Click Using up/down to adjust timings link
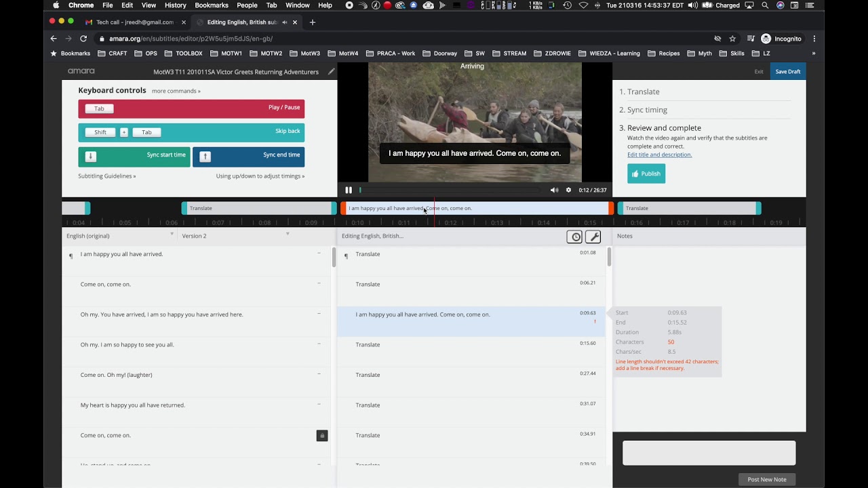The height and width of the screenshot is (488, 868). pyautogui.click(x=260, y=176)
